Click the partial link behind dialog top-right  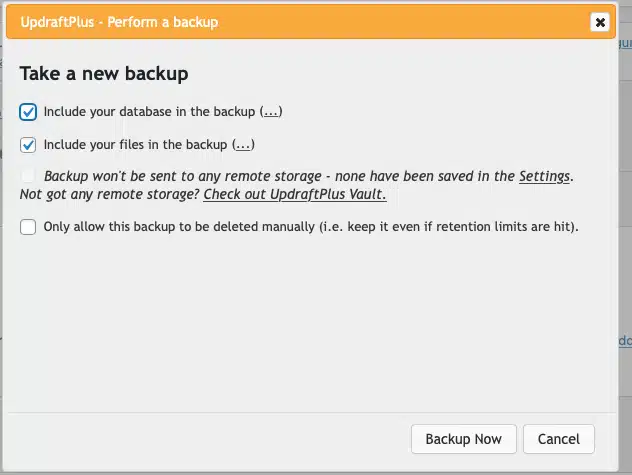(625, 43)
